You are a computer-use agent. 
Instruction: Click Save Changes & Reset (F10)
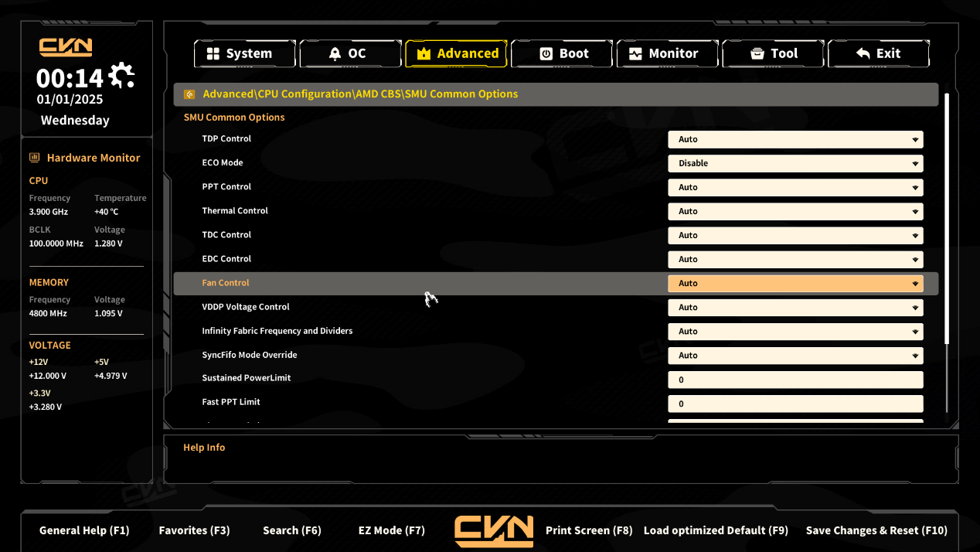point(876,530)
